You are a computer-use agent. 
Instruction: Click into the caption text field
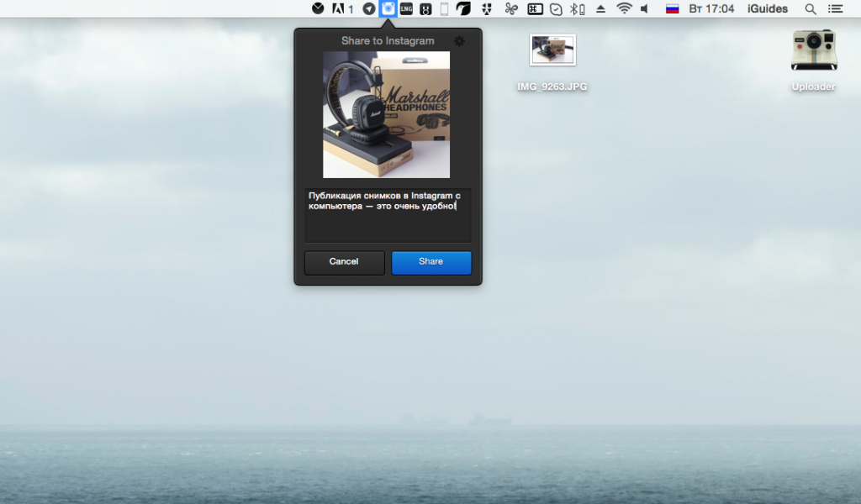tap(388, 215)
